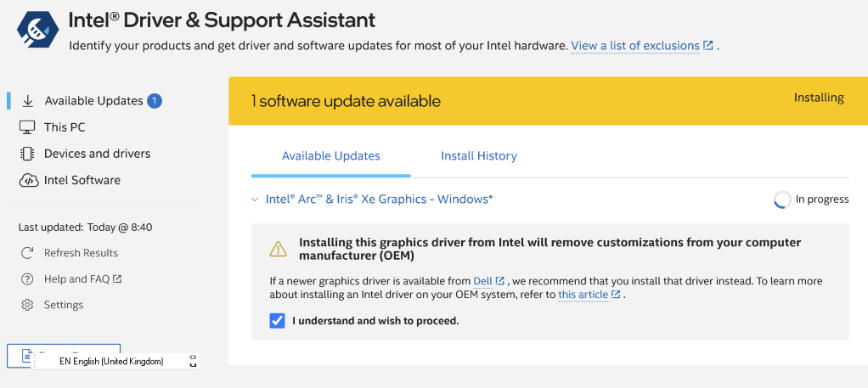Open the Settings label in the sidebar
The width and height of the screenshot is (868, 388).
tap(64, 305)
